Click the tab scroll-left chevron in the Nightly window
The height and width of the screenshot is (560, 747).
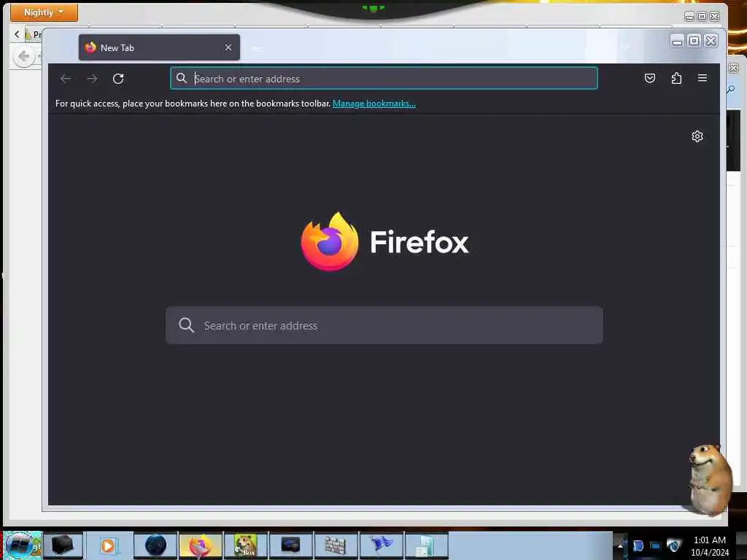[x=18, y=34]
